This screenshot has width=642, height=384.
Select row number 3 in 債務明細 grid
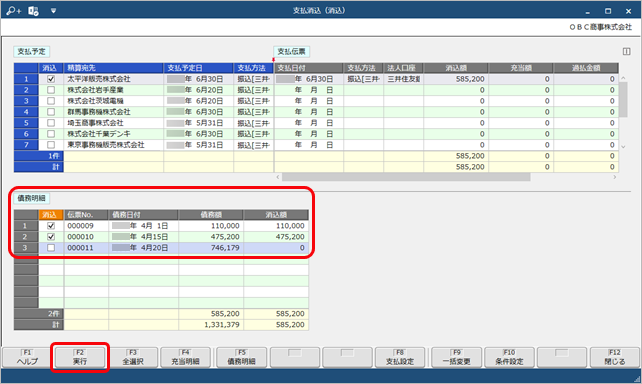(26, 248)
